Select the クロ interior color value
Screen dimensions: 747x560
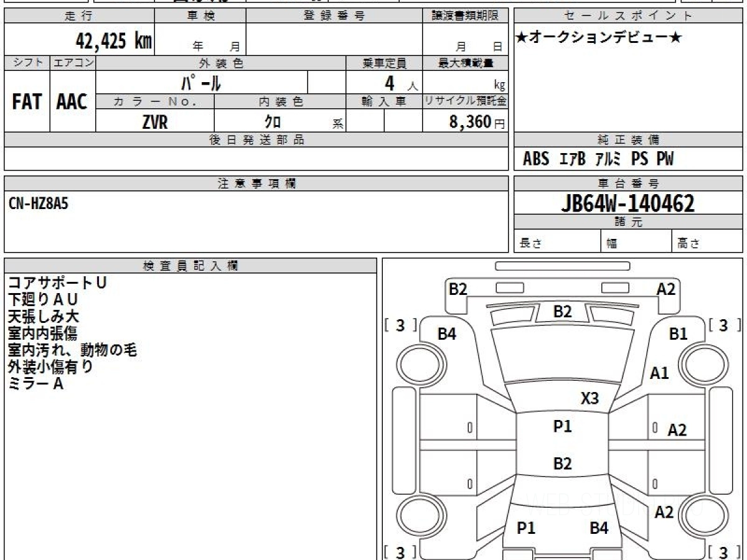(x=273, y=122)
